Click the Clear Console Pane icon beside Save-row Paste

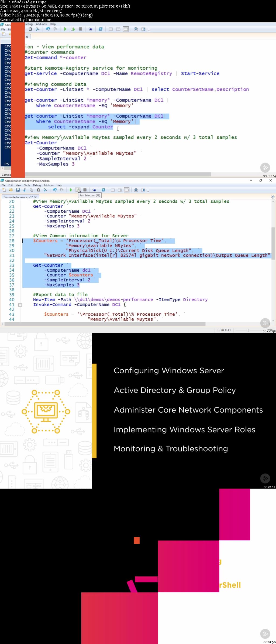click(x=45, y=190)
